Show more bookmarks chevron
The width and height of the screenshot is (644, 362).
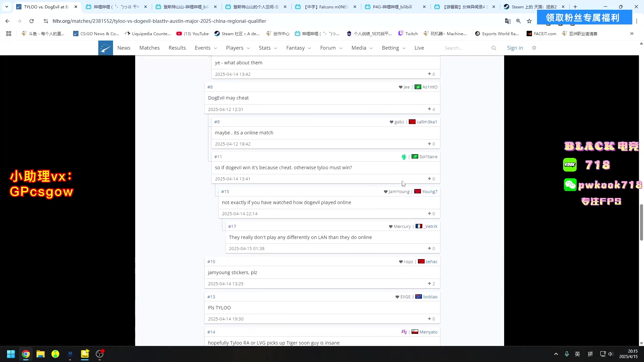click(632, 34)
